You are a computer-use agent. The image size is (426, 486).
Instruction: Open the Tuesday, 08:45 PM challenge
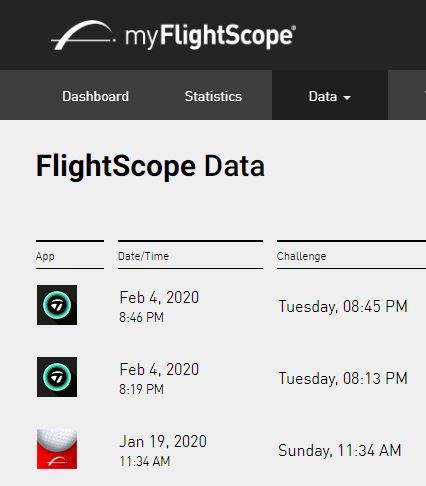pyautogui.click(x=343, y=306)
